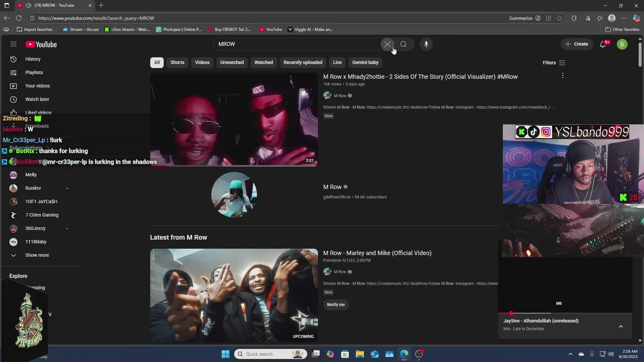Click the Create button
644x362 pixels.
tap(576, 44)
